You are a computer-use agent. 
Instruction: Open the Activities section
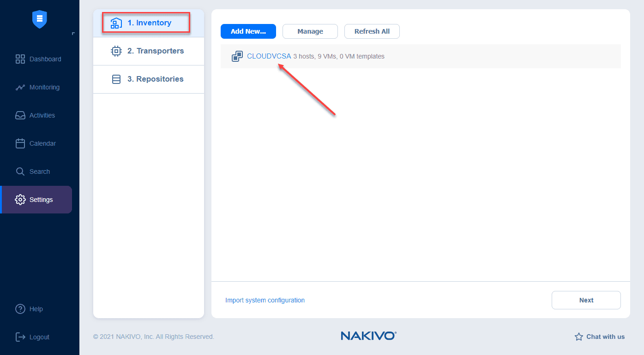[x=42, y=115]
